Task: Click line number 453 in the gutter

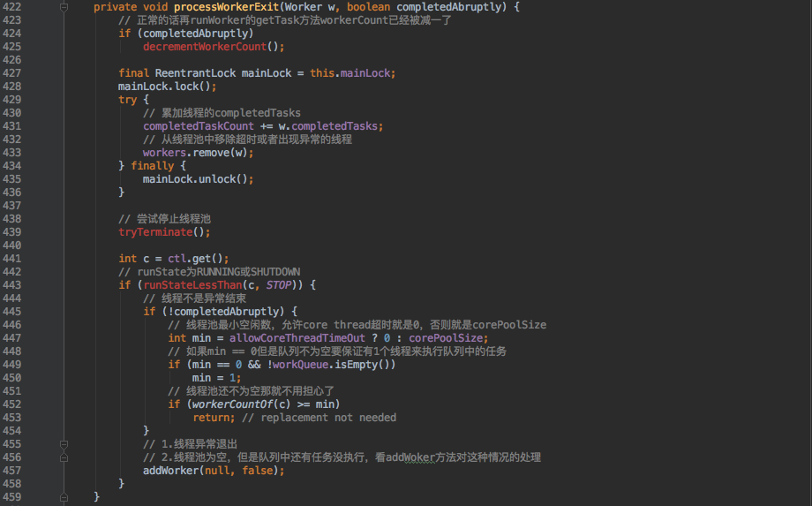Action: tap(11, 418)
